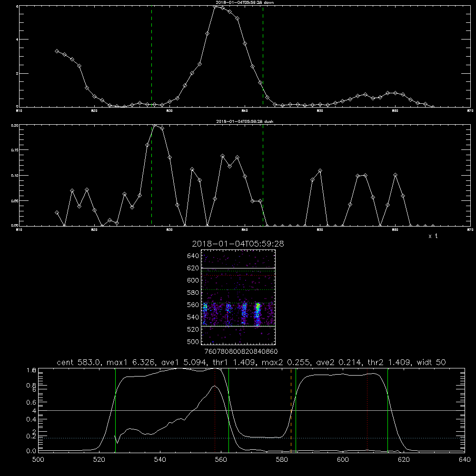Click the solid horizontal line at level 4
The width and height of the screenshot is (476, 476).
tap(251, 410)
